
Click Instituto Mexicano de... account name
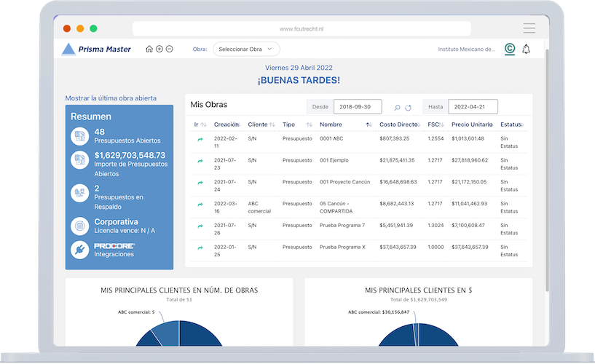(x=466, y=50)
